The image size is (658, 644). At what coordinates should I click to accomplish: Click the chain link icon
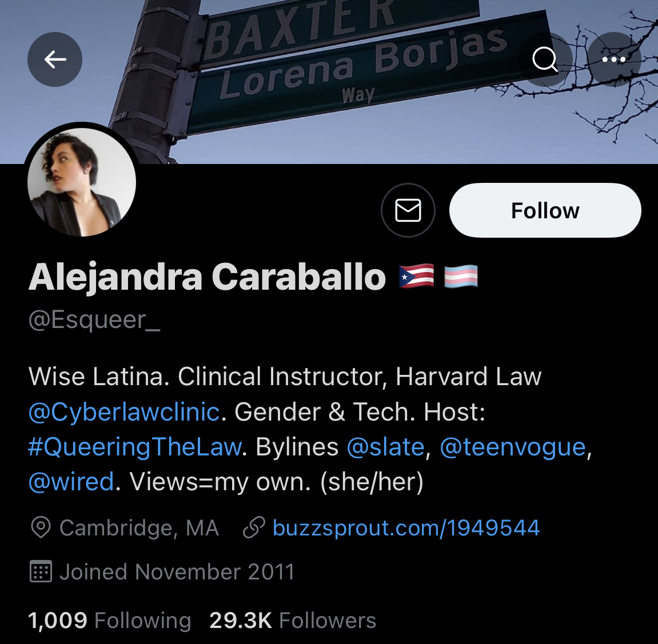[254, 527]
